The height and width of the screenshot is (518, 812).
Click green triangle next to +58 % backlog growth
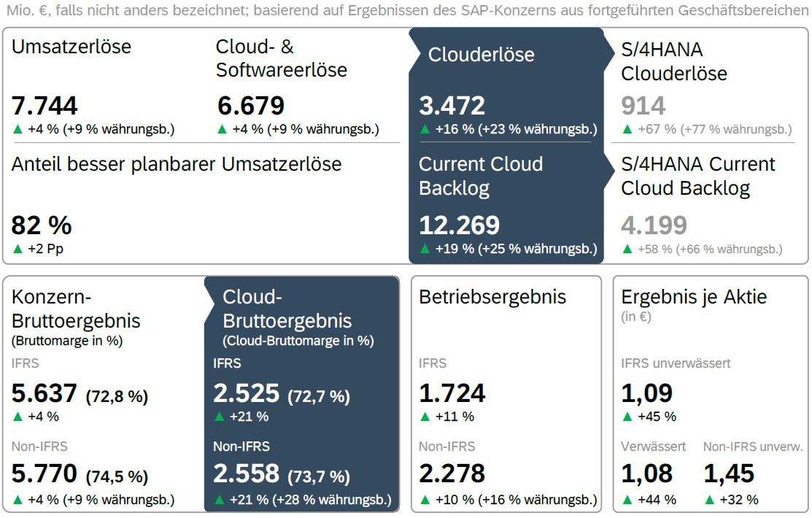627,249
